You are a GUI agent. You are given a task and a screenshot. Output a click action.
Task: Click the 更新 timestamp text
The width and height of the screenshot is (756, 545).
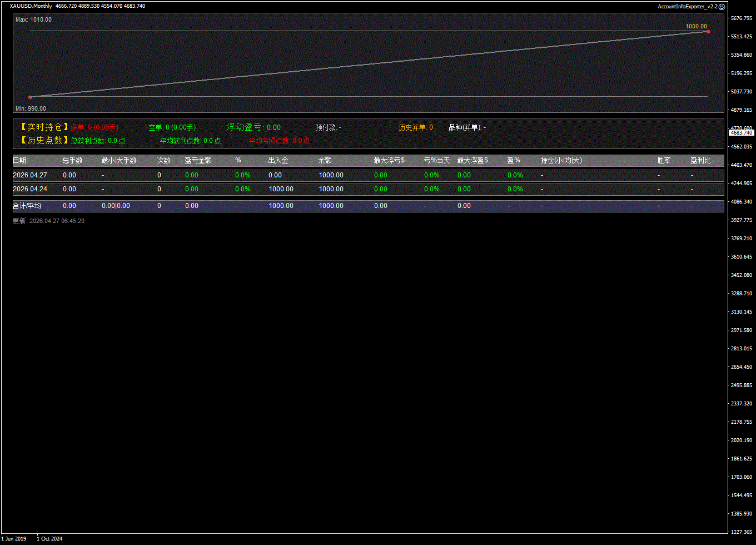tap(48, 221)
